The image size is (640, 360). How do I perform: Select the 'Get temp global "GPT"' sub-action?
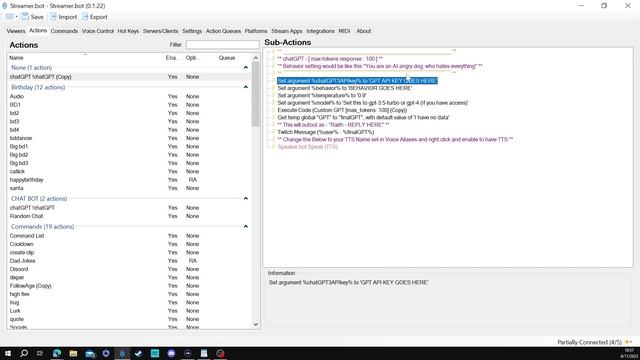point(363,118)
